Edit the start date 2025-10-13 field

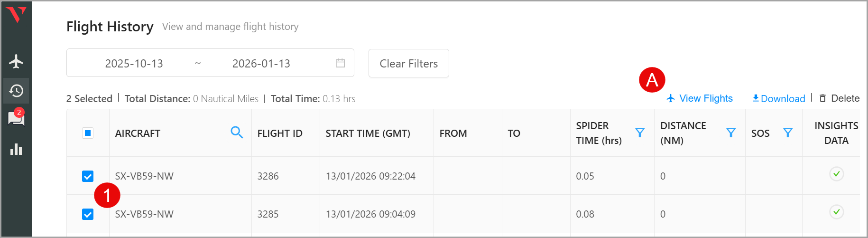(x=134, y=63)
